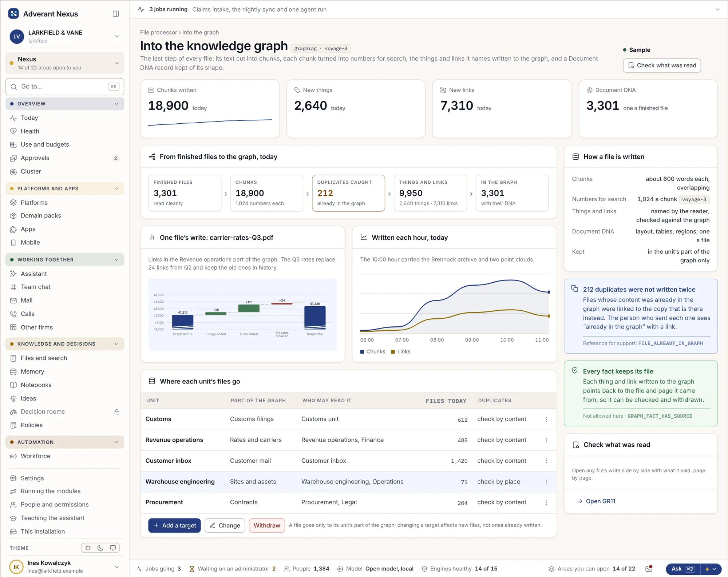Collapse the Working Together section

coord(65,260)
